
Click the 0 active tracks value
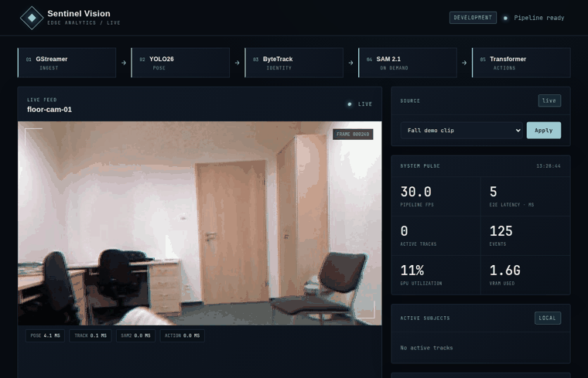pos(404,231)
